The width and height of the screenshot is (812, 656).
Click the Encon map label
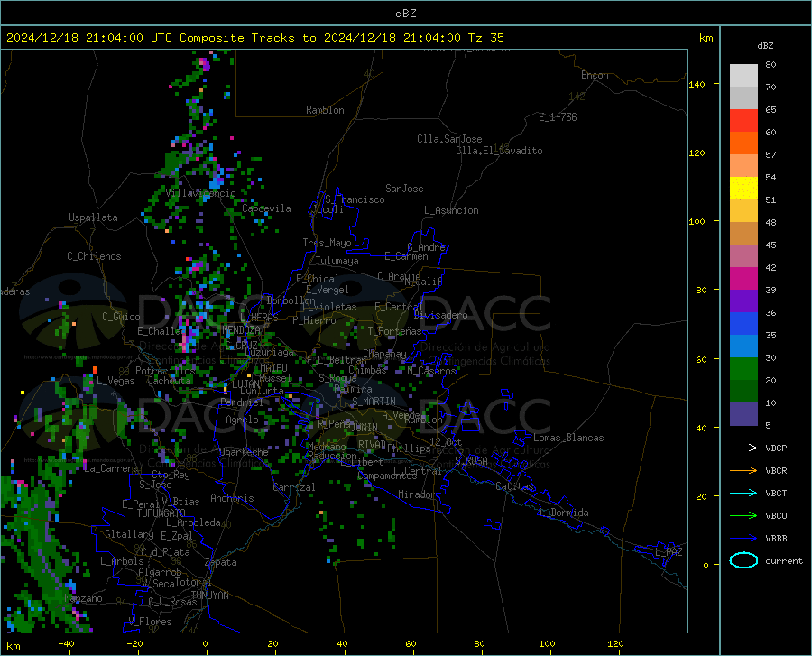pyautogui.click(x=595, y=75)
